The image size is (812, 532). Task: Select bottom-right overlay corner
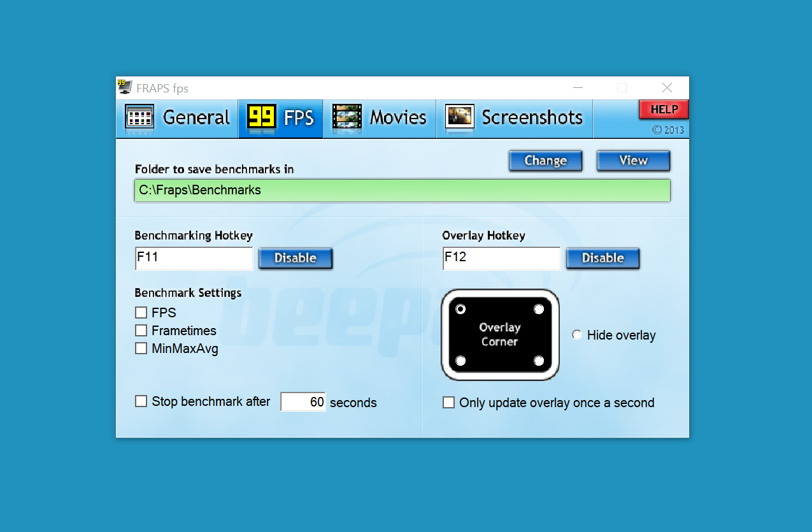click(x=539, y=361)
